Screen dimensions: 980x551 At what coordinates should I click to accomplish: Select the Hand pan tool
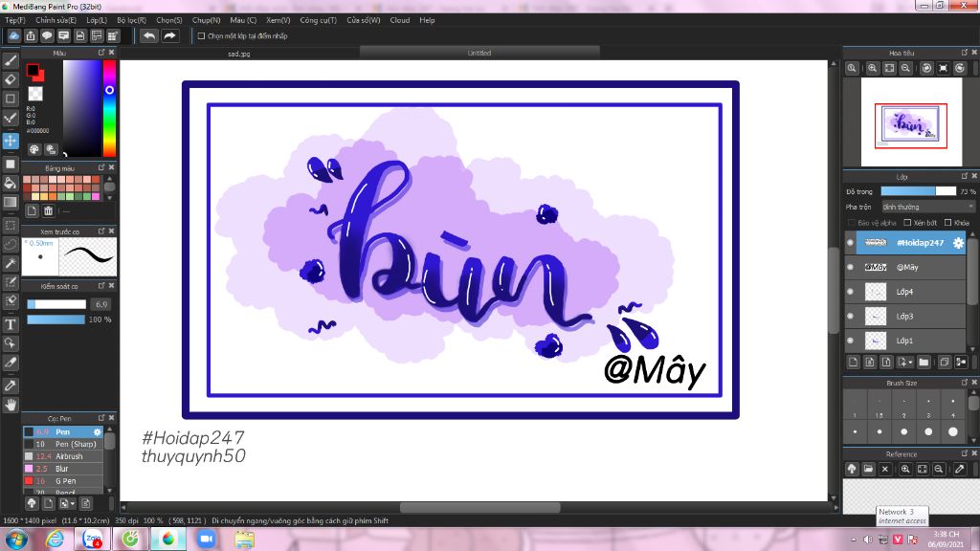point(10,405)
